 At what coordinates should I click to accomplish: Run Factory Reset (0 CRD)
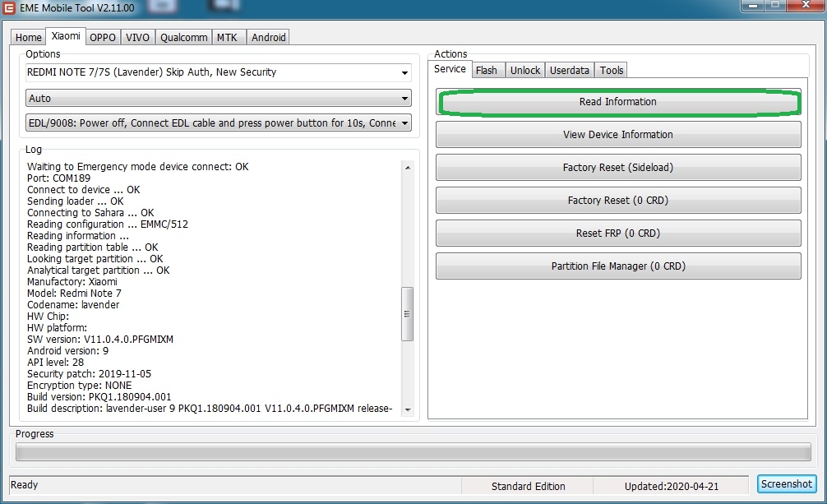618,200
